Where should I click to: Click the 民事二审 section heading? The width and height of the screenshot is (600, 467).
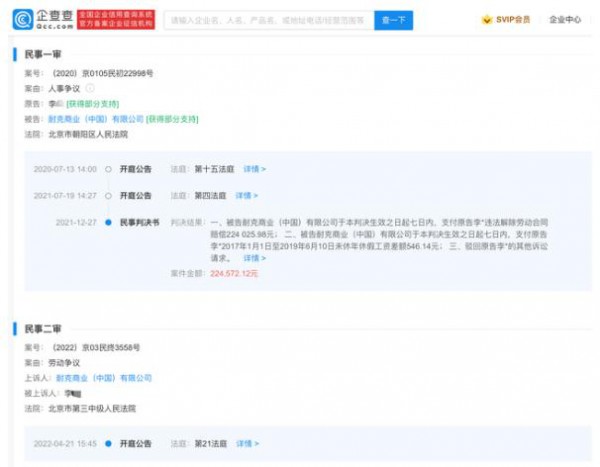click(x=43, y=329)
